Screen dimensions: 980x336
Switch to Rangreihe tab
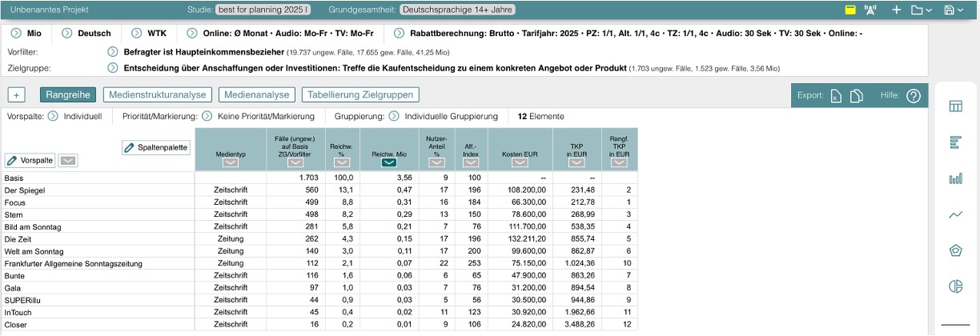68,94
